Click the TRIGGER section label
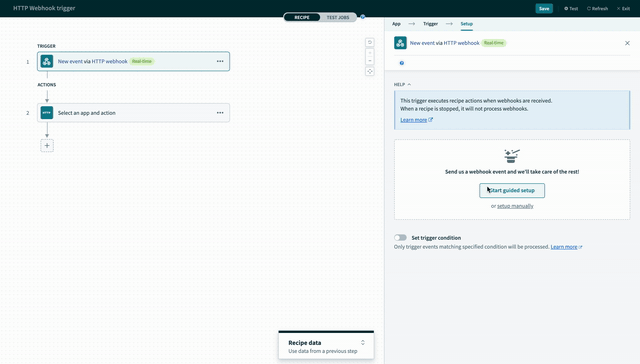This screenshot has height=364, width=640. tap(46, 46)
